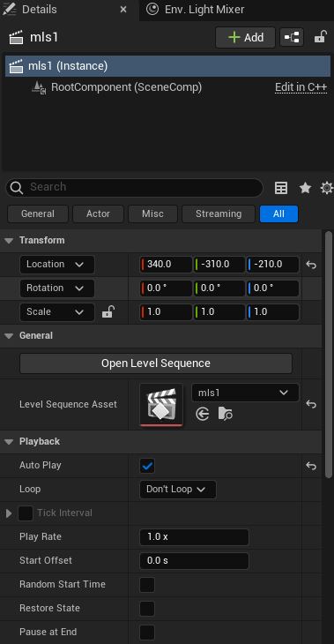Toggle the Scale ratio lock icon
Image resolution: width=334 pixels, height=644 pixels.
click(x=108, y=312)
